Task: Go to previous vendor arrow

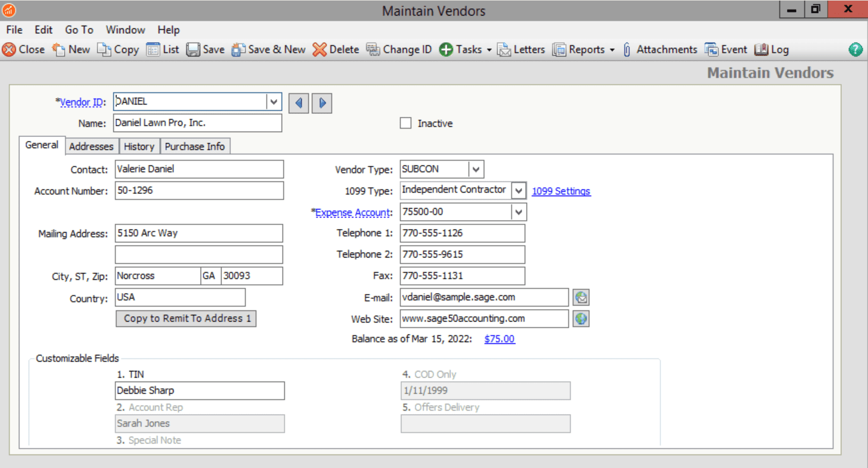Action: pos(299,103)
